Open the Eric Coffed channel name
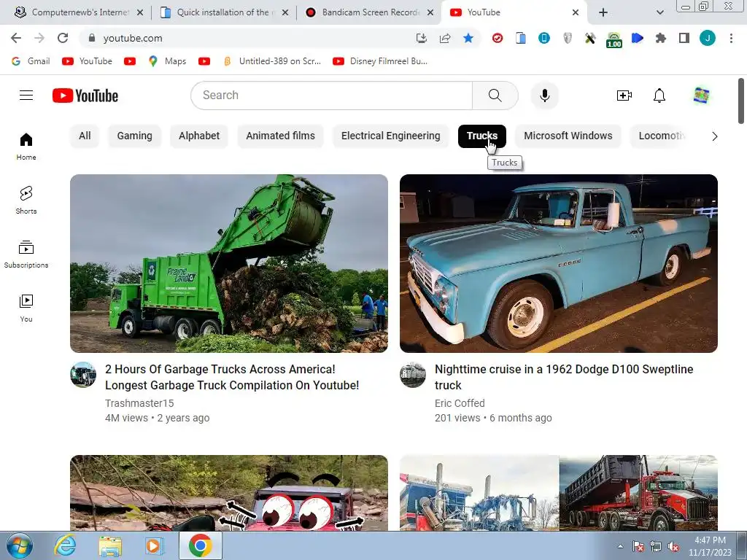The height and width of the screenshot is (560, 747). click(x=460, y=403)
